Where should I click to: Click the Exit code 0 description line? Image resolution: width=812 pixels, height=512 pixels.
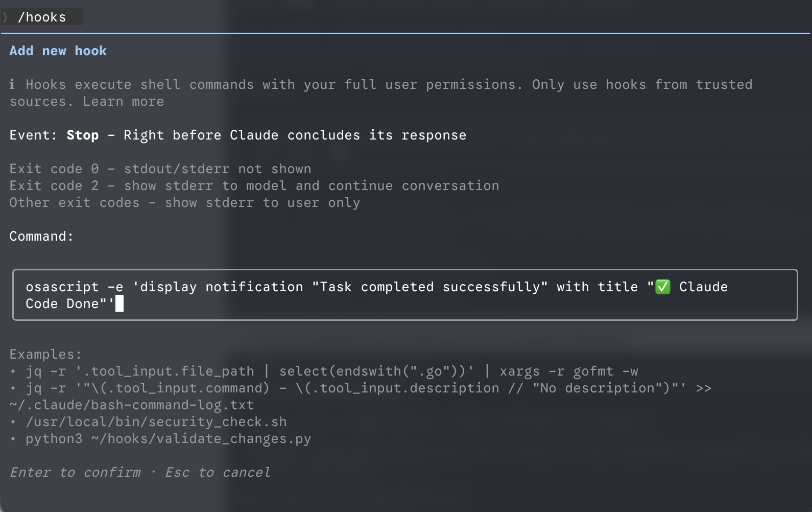[160, 169]
